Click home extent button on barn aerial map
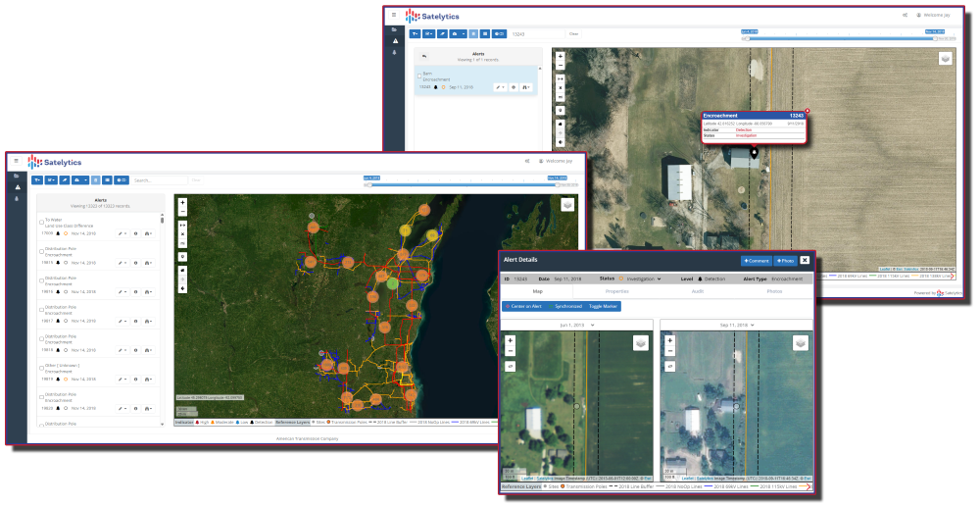The width and height of the screenshot is (980, 507). [x=561, y=124]
